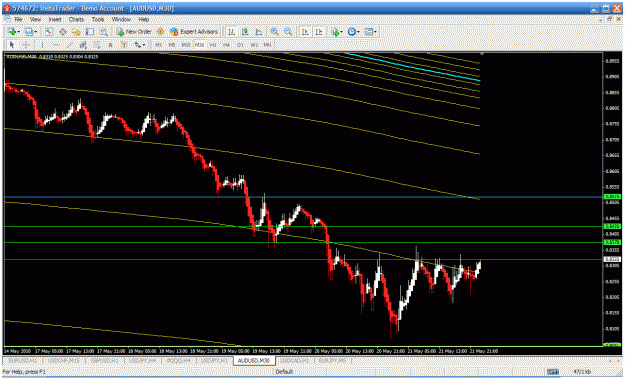Open the Market Watch window

49,32
